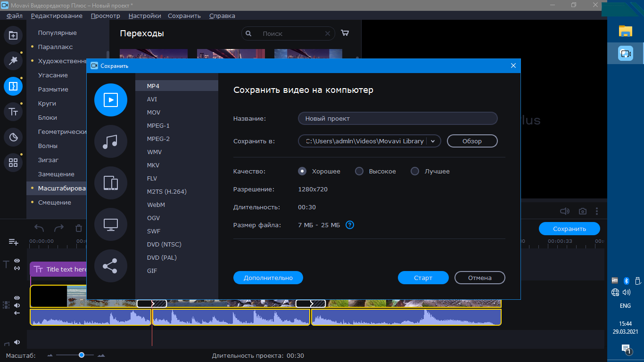Open the Windows ENG language switcher
Screen dimensions: 644x362
625,306
